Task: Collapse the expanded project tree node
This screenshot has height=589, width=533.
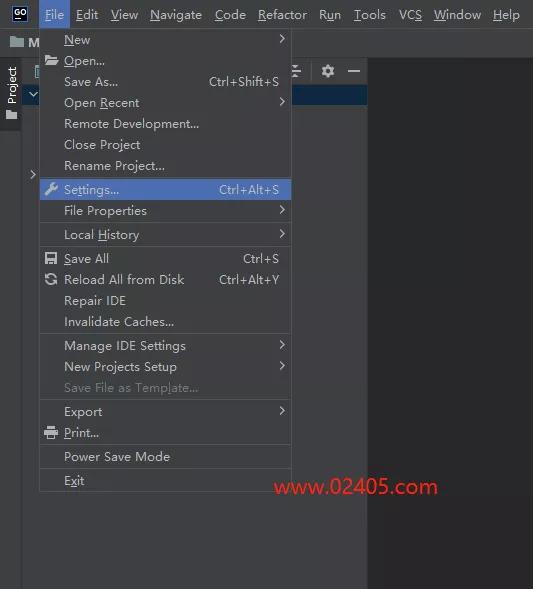Action: click(33, 94)
